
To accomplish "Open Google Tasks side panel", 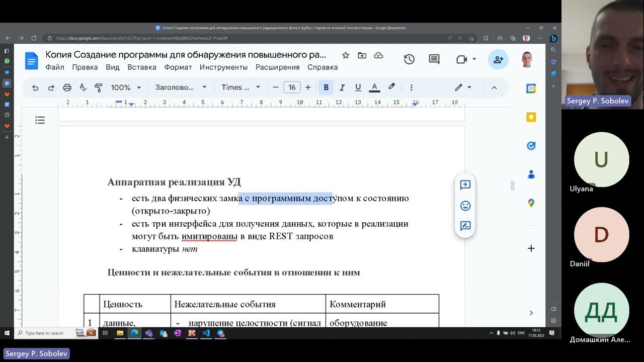I will pos(531,146).
